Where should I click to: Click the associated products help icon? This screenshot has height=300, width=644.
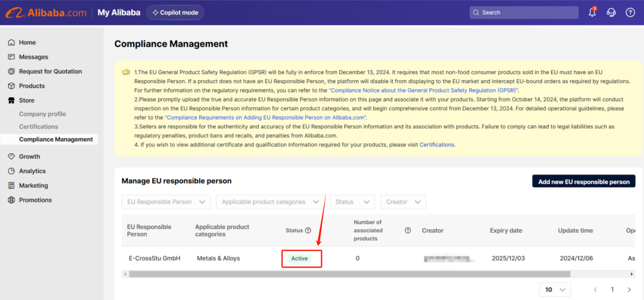coord(408,230)
